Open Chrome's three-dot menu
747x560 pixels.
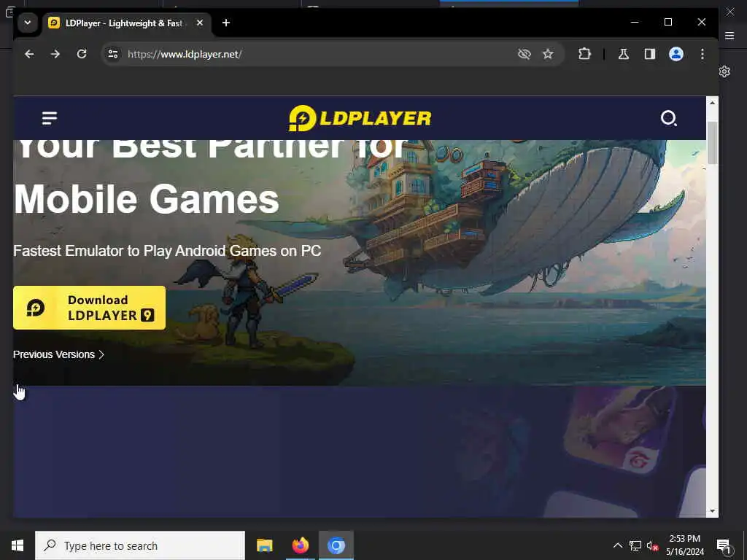point(703,54)
